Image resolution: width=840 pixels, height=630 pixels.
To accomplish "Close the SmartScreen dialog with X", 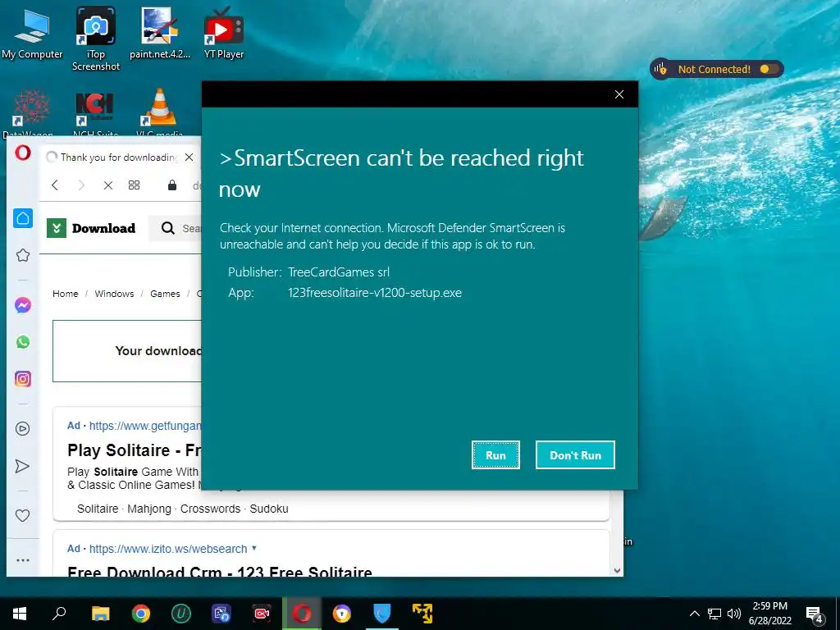I will click(x=619, y=94).
